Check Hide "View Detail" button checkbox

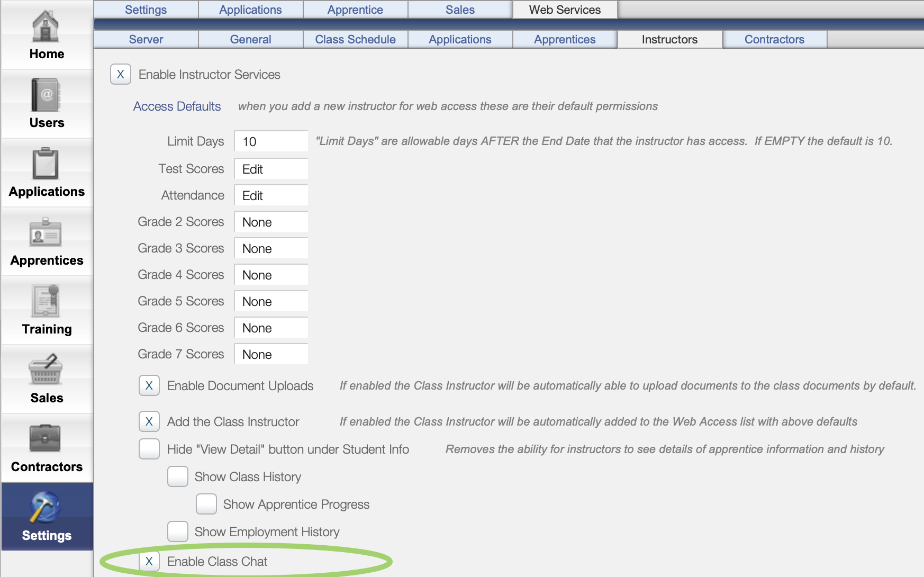(149, 449)
